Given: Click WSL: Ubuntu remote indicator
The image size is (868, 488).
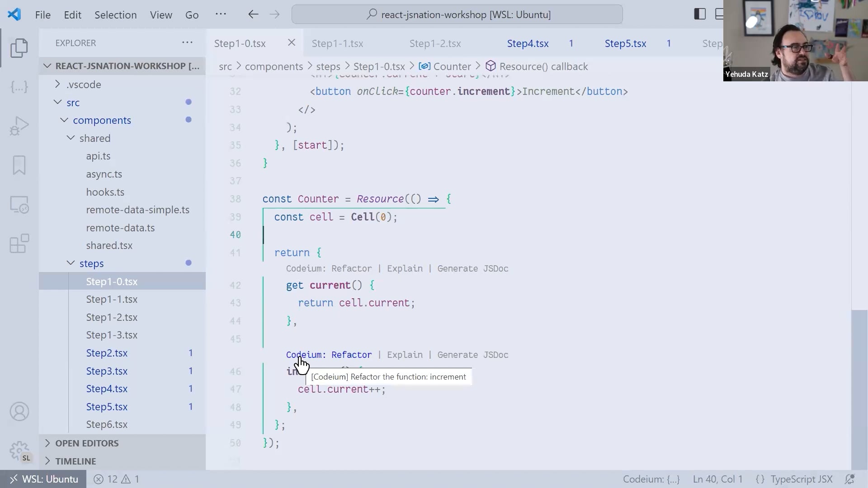Looking at the screenshot, I should 44,479.
